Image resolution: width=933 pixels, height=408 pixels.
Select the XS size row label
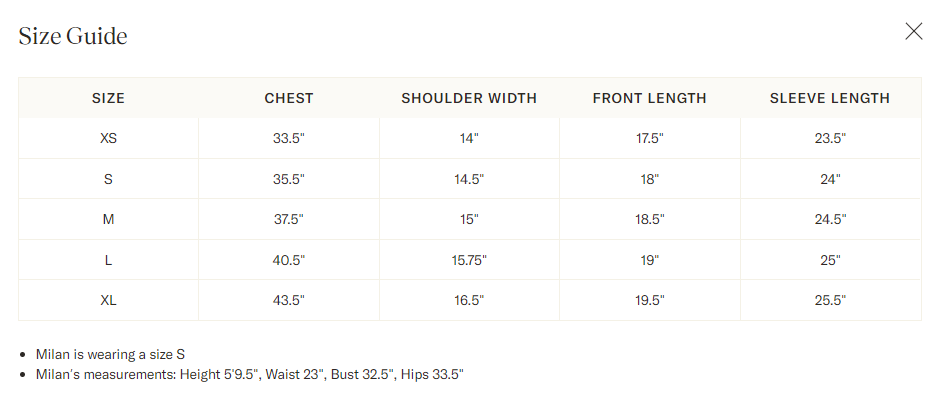click(108, 139)
